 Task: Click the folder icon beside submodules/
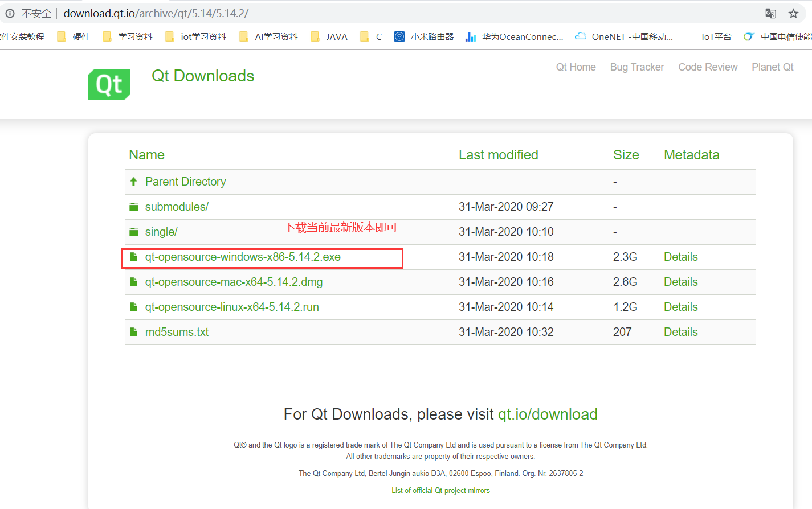[x=133, y=207]
